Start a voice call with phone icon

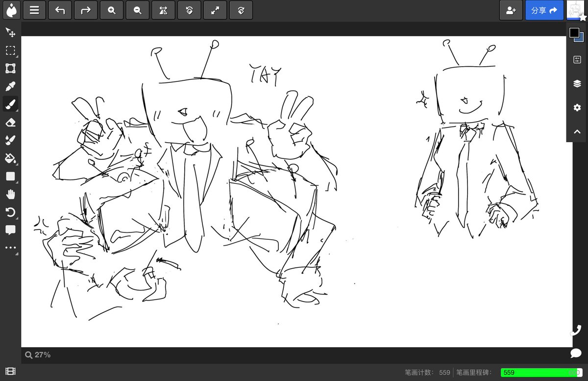click(576, 330)
